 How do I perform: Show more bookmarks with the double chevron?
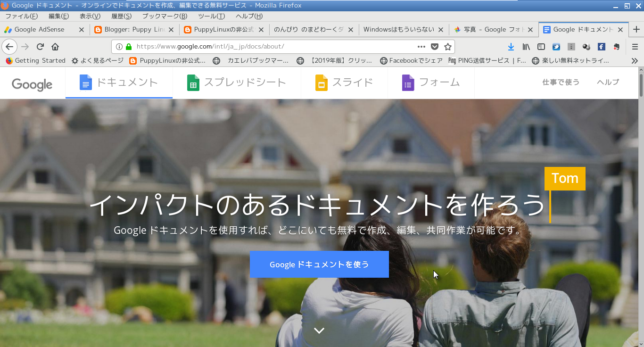(x=635, y=60)
